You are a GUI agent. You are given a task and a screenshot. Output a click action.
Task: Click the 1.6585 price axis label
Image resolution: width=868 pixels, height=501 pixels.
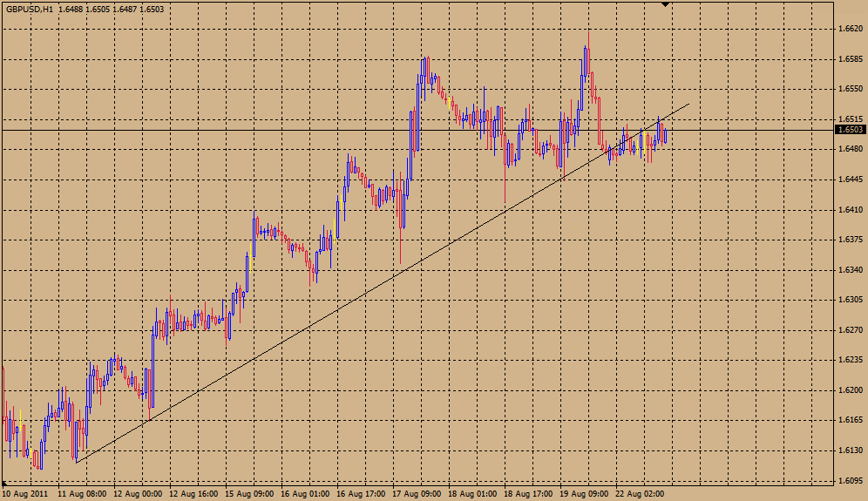851,58
